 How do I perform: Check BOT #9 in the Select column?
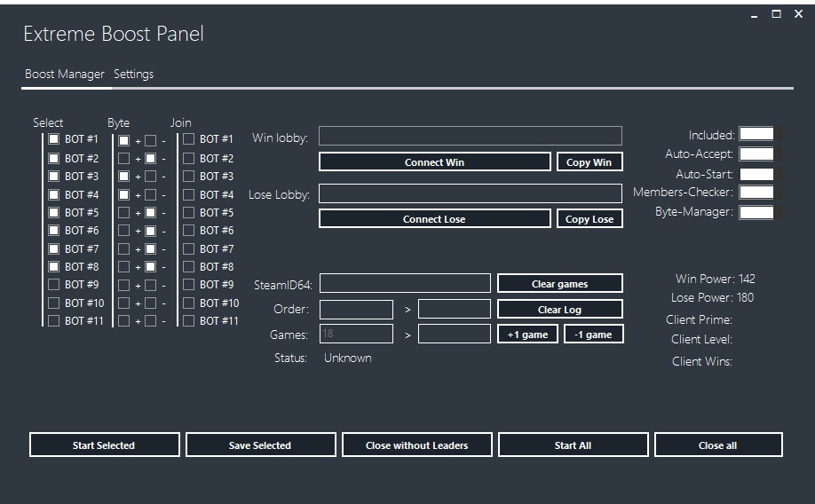(54, 285)
